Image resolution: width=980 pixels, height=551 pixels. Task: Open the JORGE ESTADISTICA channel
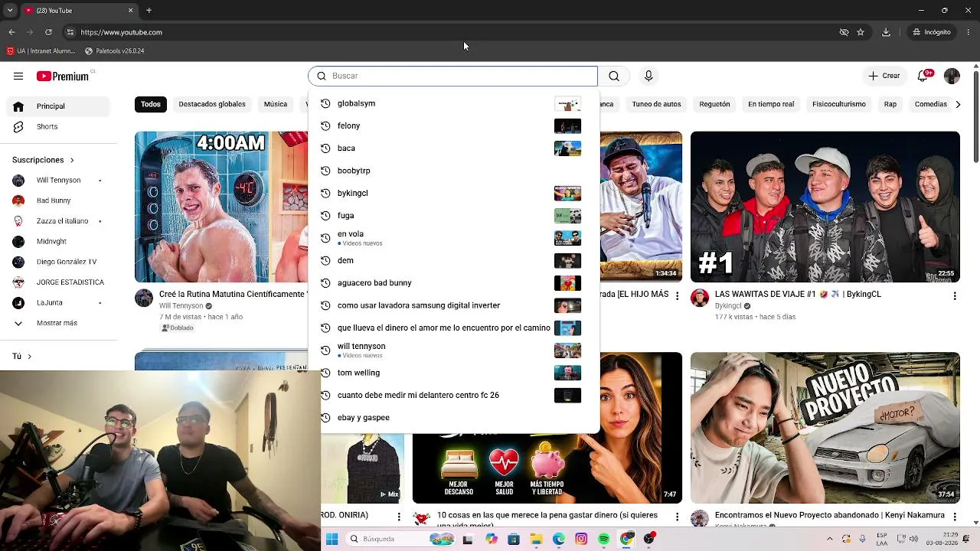point(60,282)
